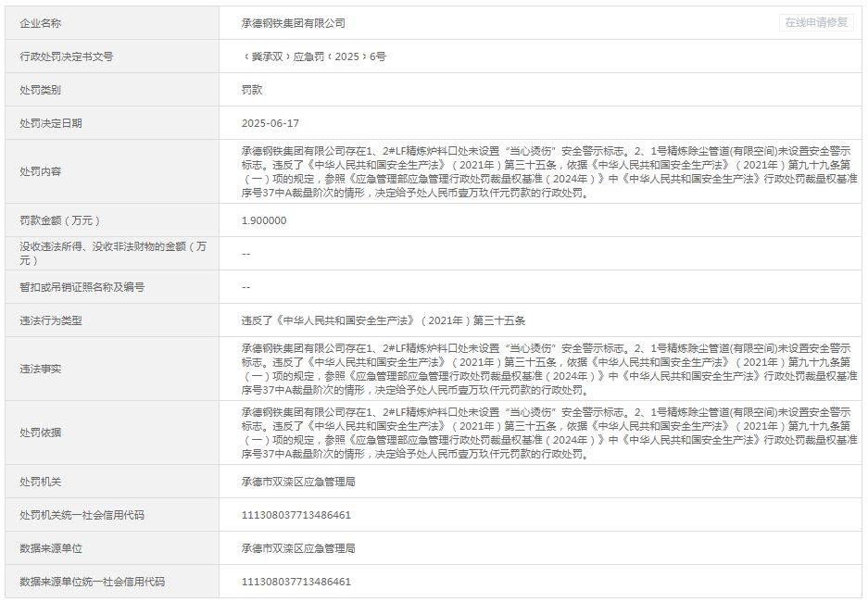Select the 没收违法所得 label cell

coord(112,254)
